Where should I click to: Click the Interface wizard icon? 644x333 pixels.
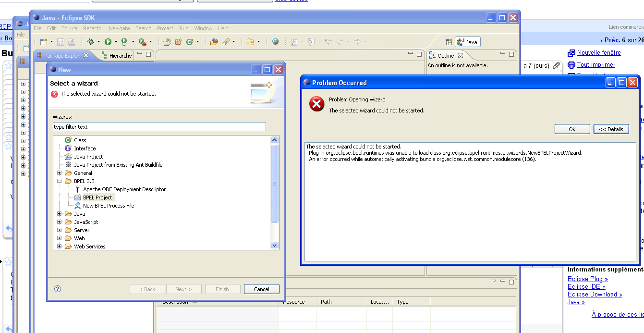pyautogui.click(x=68, y=148)
